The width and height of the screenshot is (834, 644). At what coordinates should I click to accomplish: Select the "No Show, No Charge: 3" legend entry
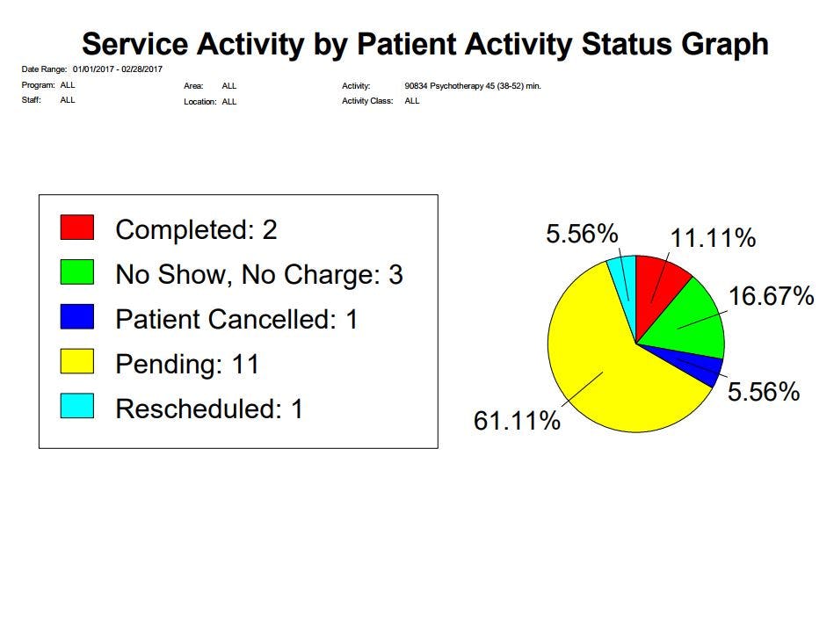click(258, 275)
